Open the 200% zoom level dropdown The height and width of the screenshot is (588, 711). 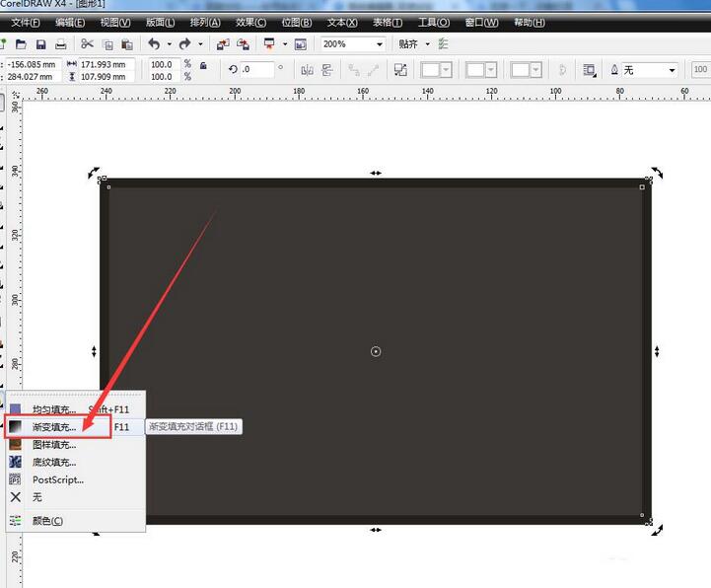tap(380, 44)
